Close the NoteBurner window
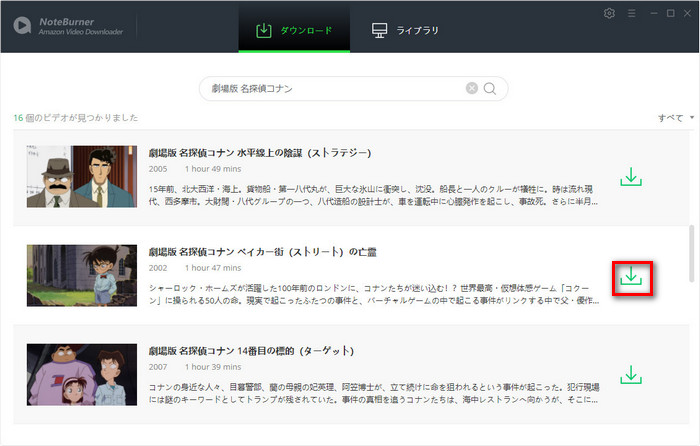700x446 pixels. pyautogui.click(x=688, y=13)
